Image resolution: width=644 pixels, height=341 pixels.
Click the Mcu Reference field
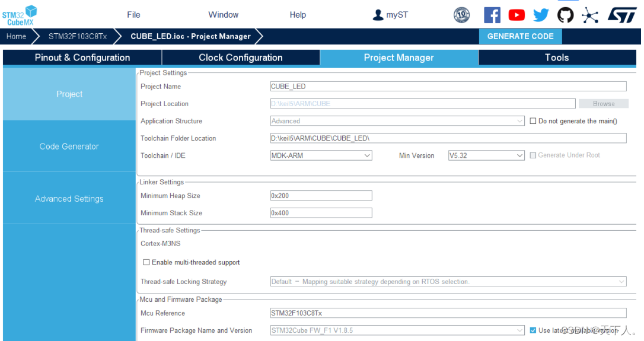click(448, 313)
